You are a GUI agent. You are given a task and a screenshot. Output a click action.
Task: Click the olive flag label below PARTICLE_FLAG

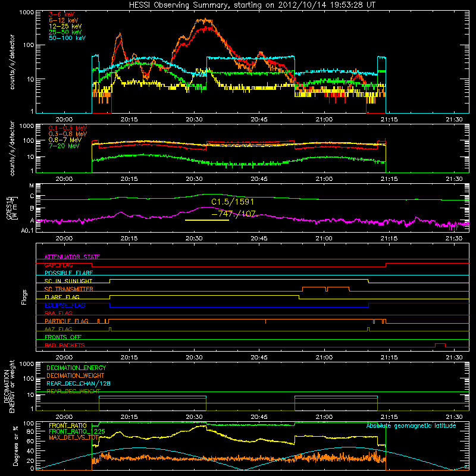(x=58, y=329)
